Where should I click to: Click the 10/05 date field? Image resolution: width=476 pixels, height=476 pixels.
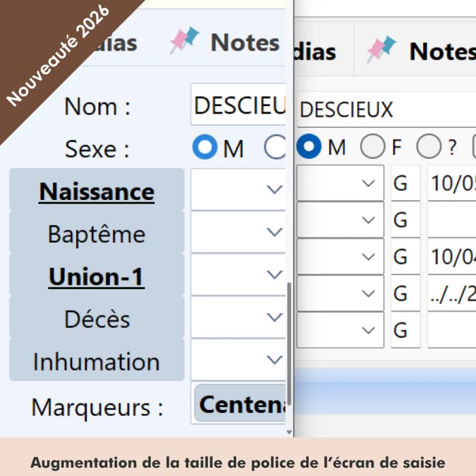coord(452,183)
